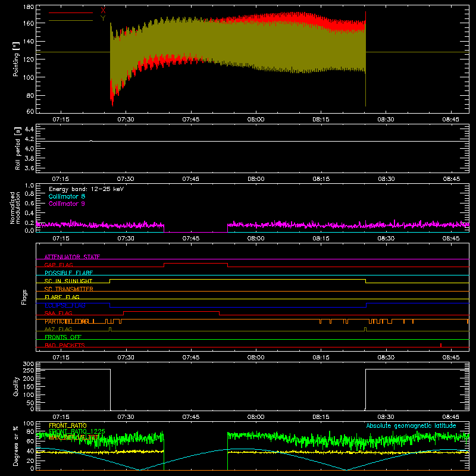Click the yellow FRONT_RATIO legend entry
Image resolution: width=476 pixels, height=476 pixels.
[68, 425]
